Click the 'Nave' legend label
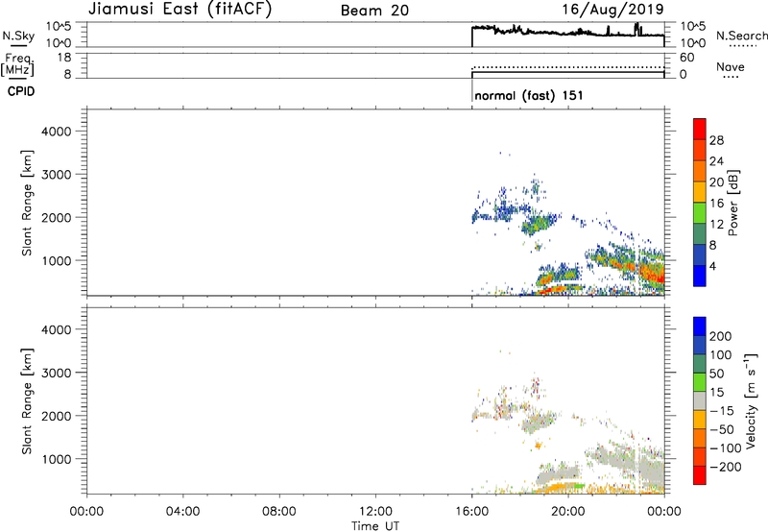Image resolution: width=768 pixels, height=532 pixels. click(x=731, y=67)
